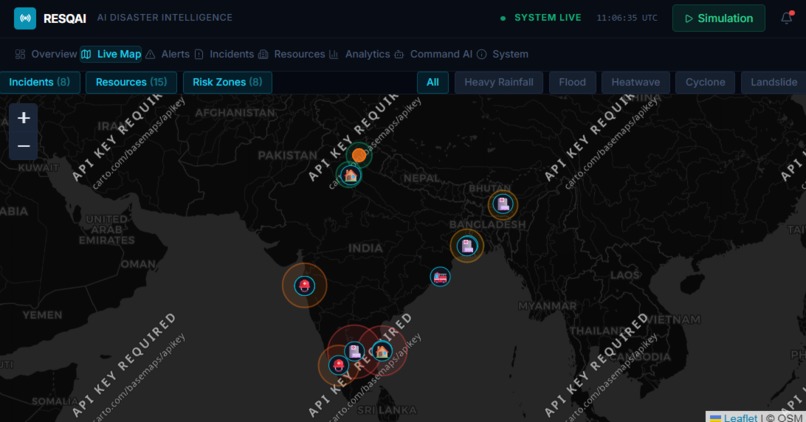Select the red helmet marker in southern India

(338, 365)
